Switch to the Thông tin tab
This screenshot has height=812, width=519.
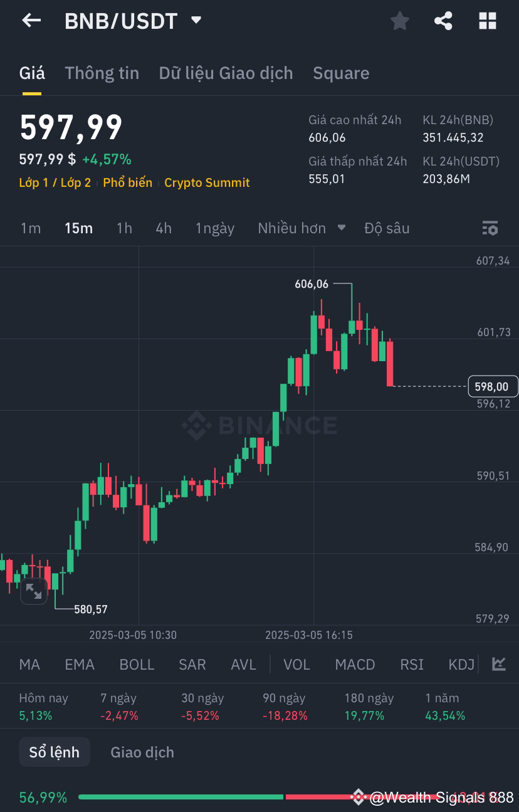coord(102,73)
